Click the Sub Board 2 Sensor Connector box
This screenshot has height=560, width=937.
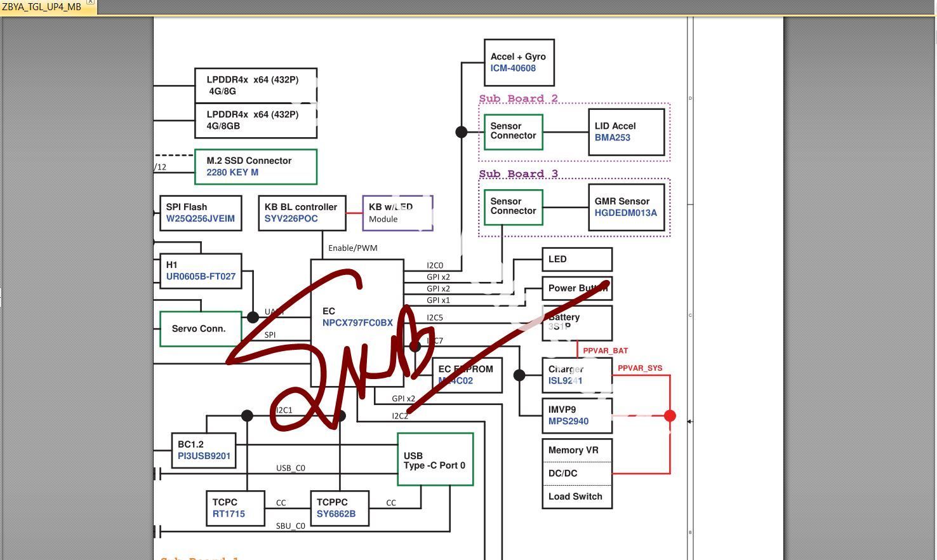[513, 132]
